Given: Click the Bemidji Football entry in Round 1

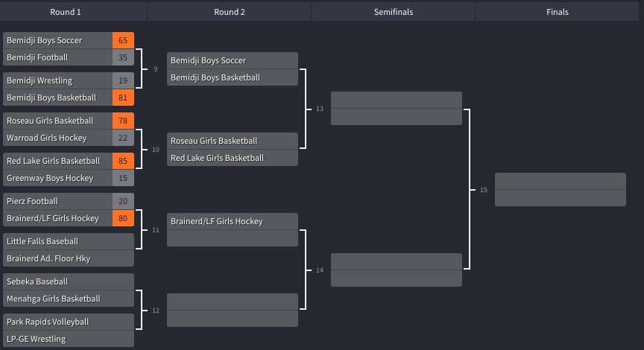Looking at the screenshot, I should [x=68, y=57].
